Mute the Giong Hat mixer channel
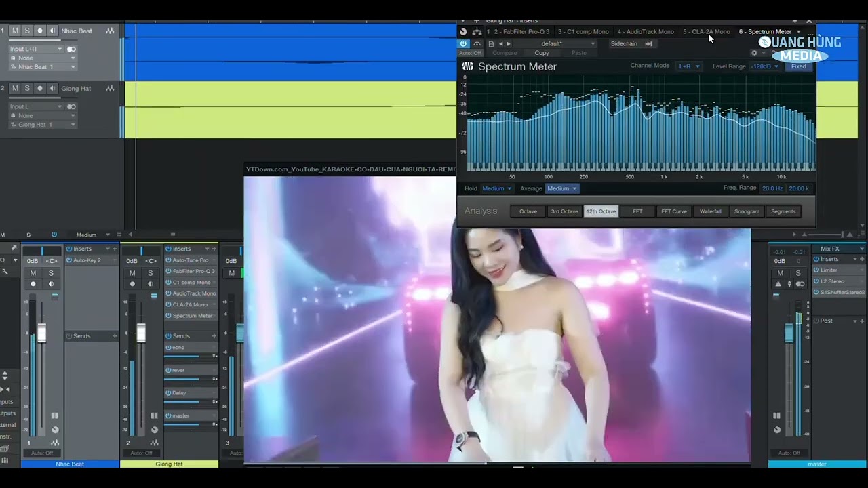Screen dimensions: 868x488 [x=132, y=273]
